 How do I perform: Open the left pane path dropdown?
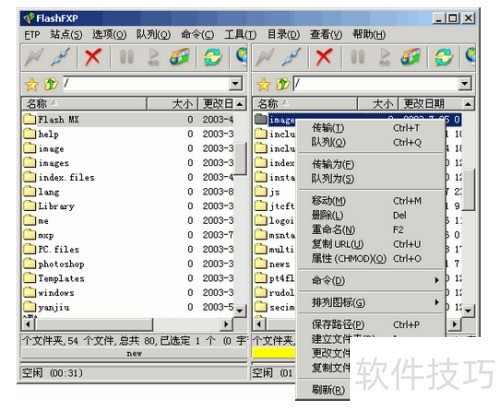[236, 84]
